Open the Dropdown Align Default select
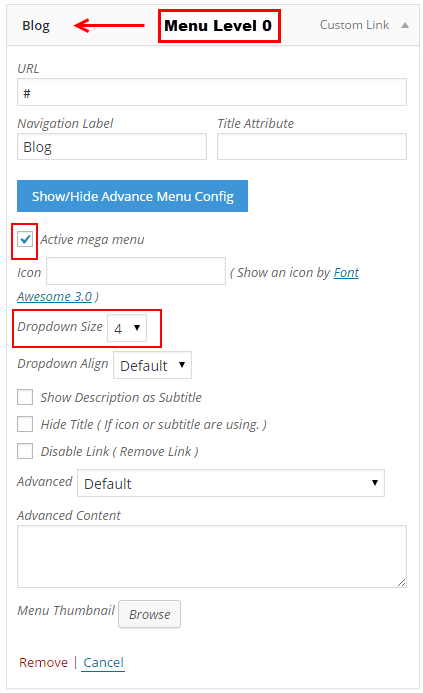The height and width of the screenshot is (693, 423). (152, 365)
